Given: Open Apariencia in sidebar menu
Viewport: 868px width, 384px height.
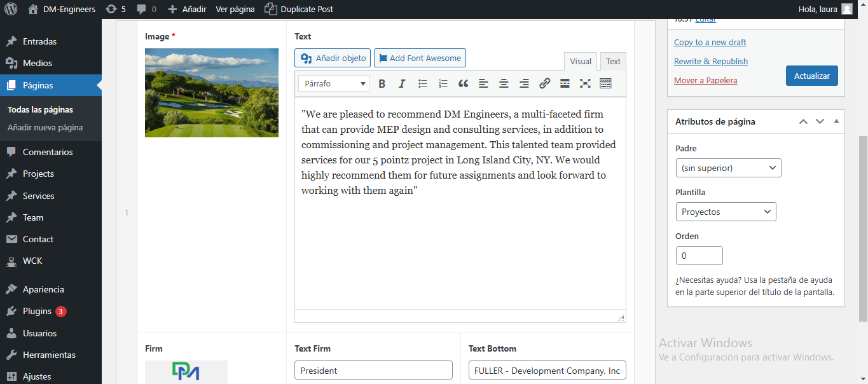Looking at the screenshot, I should [x=51, y=289].
